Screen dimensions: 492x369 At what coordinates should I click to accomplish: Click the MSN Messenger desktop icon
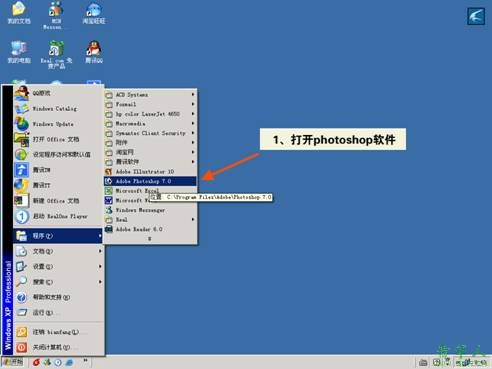pyautogui.click(x=55, y=9)
